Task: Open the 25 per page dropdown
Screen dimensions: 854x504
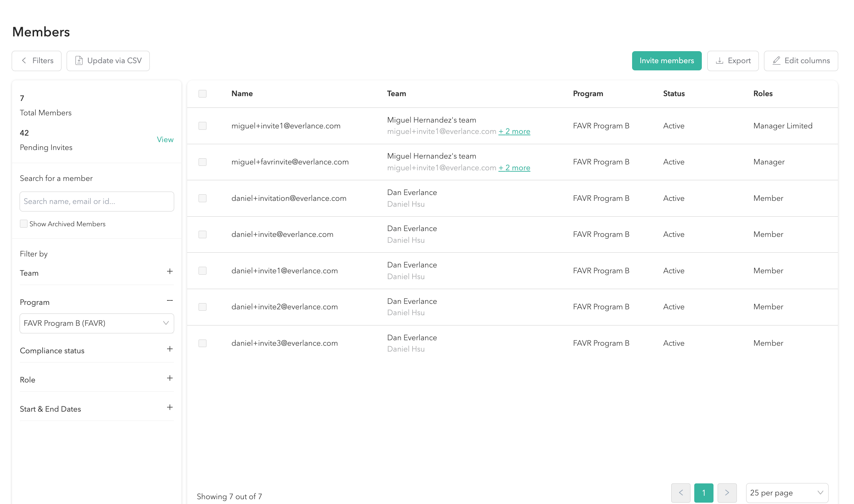Action: pyautogui.click(x=787, y=493)
